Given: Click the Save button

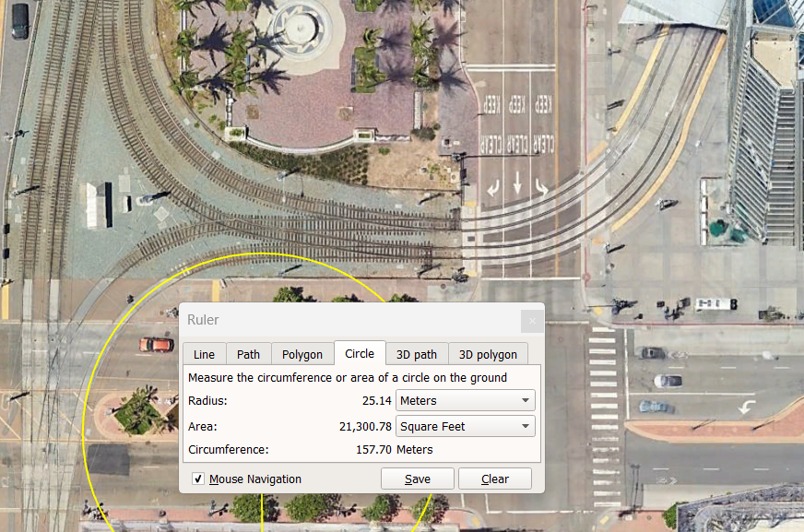Looking at the screenshot, I should [418, 479].
